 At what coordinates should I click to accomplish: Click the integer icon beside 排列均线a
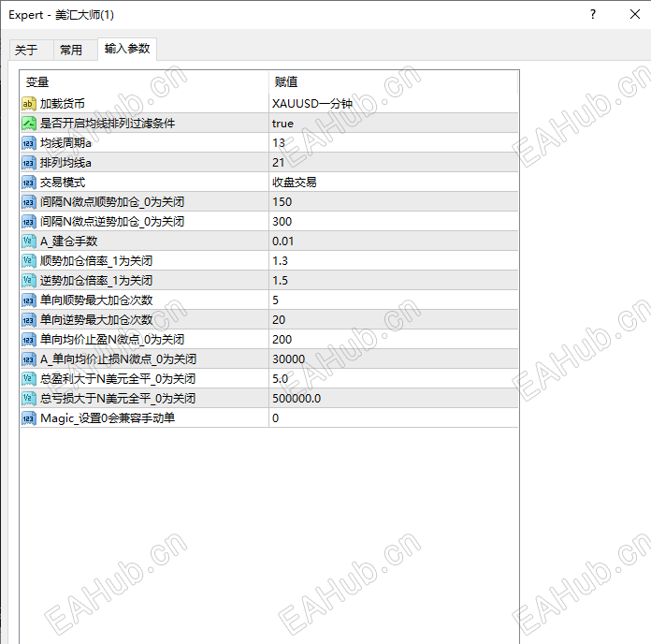(x=29, y=163)
